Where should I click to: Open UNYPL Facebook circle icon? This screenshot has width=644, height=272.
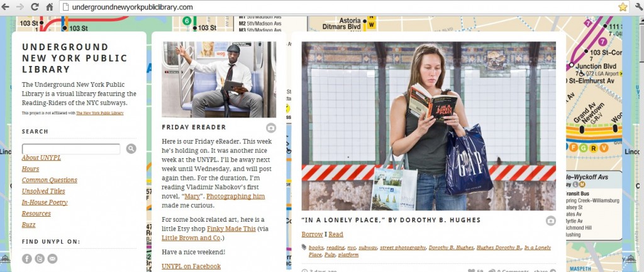[26, 258]
